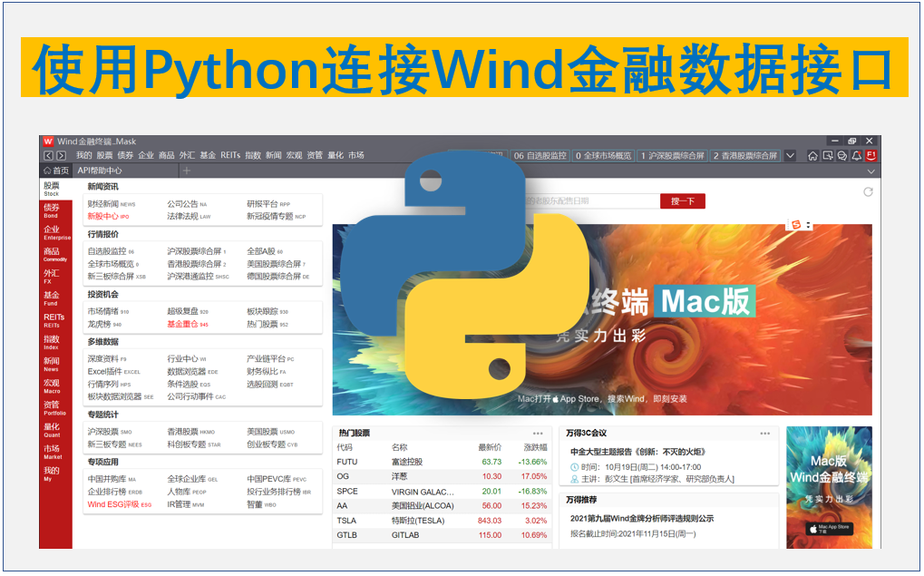924x576 pixels.
Task: Open the notification bell with red dot
Action: tap(856, 156)
